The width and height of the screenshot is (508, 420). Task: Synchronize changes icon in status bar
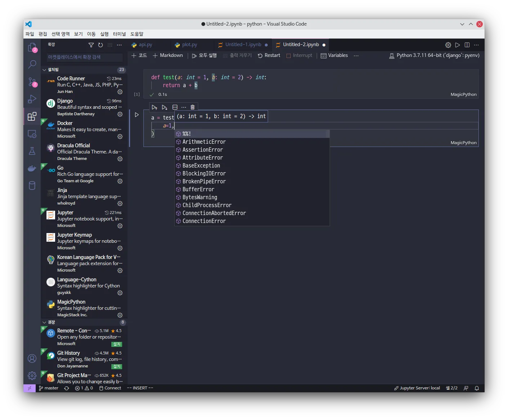tap(67, 388)
